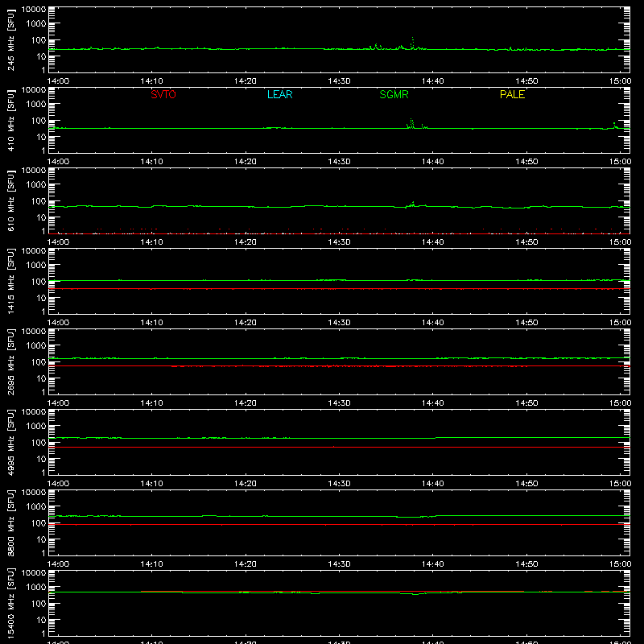Select the '245 MHz [SFU]' axis label
Image resolution: width=644 pixels, height=644 pixels.
pos(11,40)
